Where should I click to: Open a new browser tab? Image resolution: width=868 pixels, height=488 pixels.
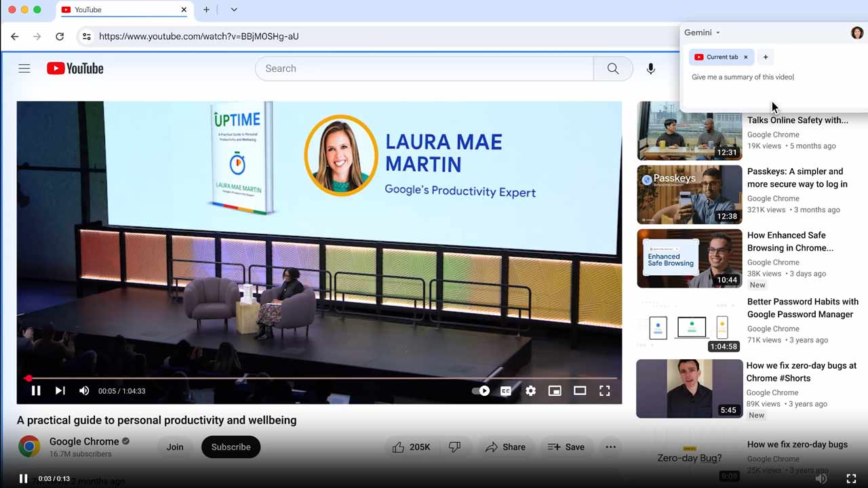(x=207, y=9)
